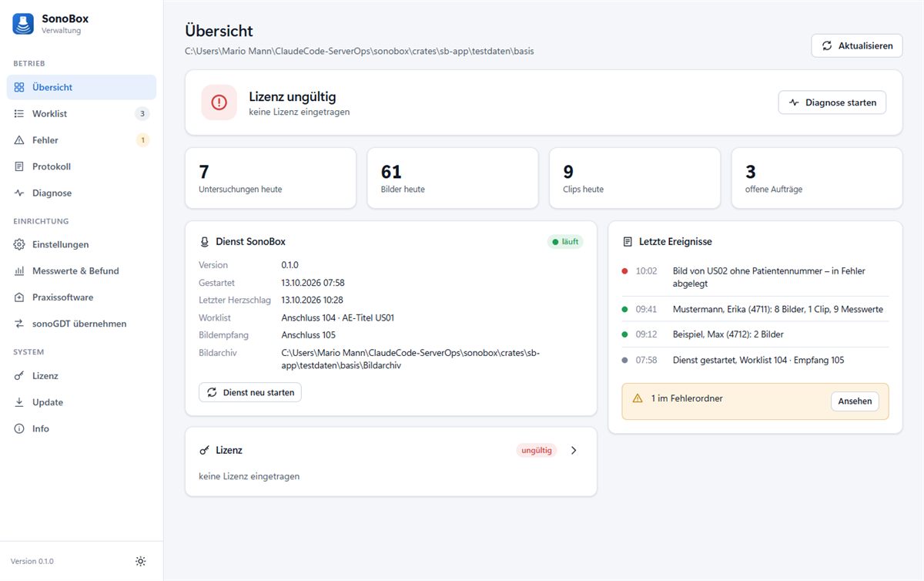The image size is (924, 581).
Task: Click the Clips heute stat card
Action: tap(634, 178)
